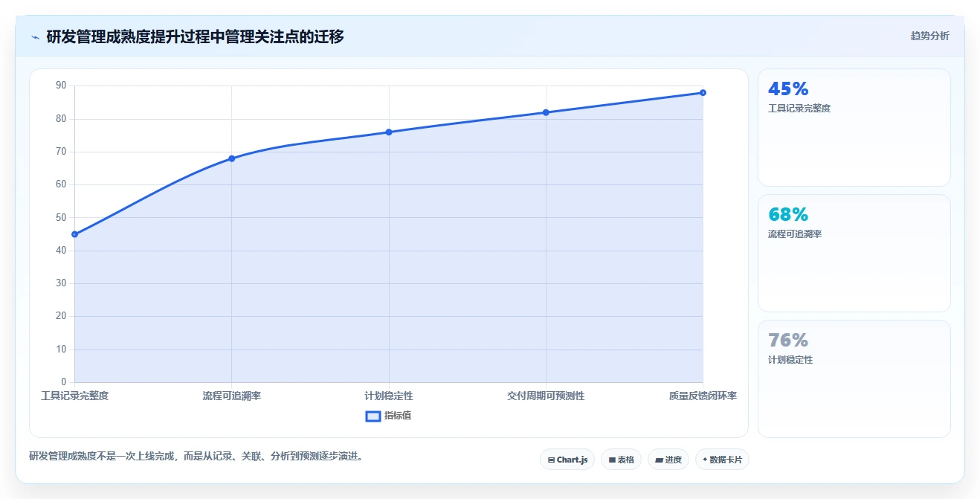980x499 pixels.
Task: Select the 表格 tag
Action: pos(621,460)
